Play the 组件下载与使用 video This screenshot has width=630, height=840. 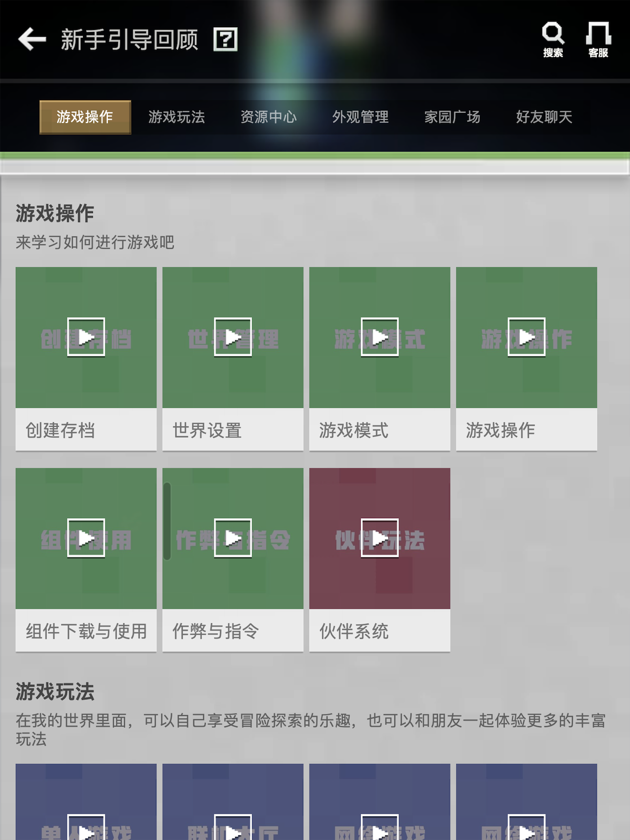[x=86, y=538]
